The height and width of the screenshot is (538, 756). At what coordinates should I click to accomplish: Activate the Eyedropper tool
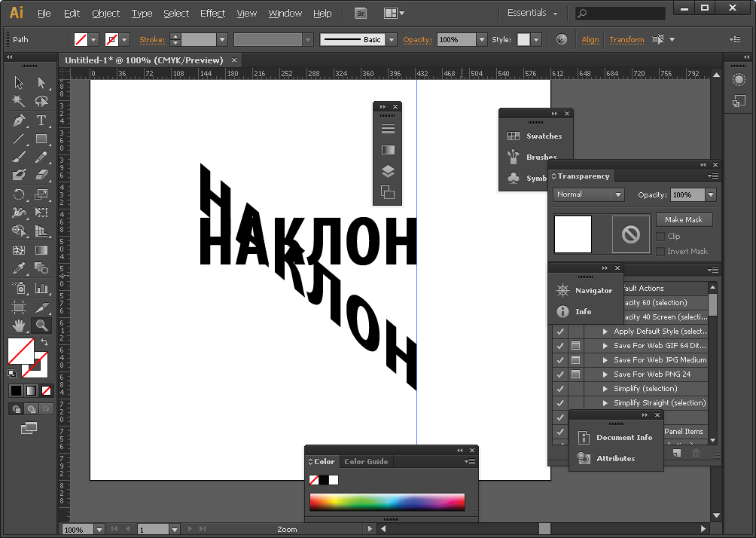19,269
